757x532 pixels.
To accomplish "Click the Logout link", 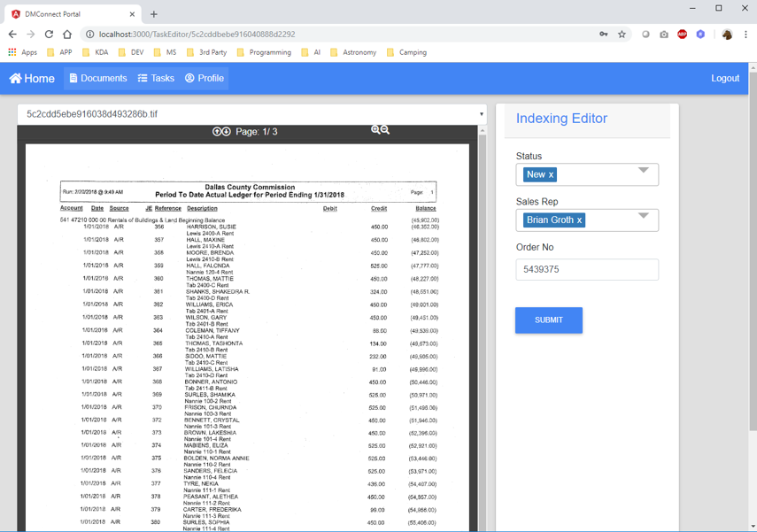I will point(724,78).
